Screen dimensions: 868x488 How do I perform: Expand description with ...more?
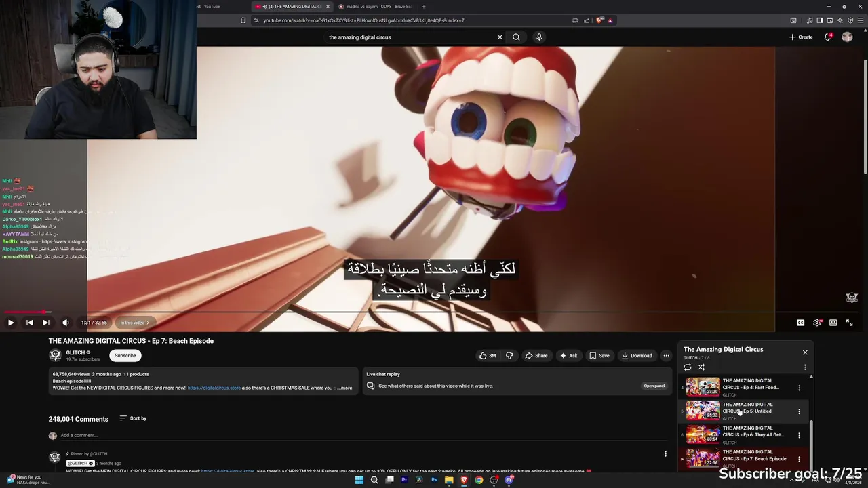(x=345, y=388)
